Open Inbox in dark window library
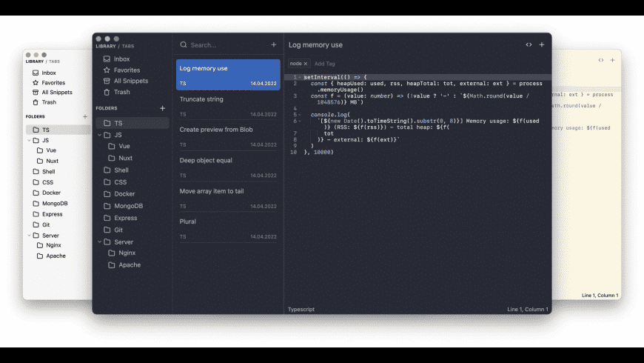This screenshot has height=363, width=644. pos(121,59)
